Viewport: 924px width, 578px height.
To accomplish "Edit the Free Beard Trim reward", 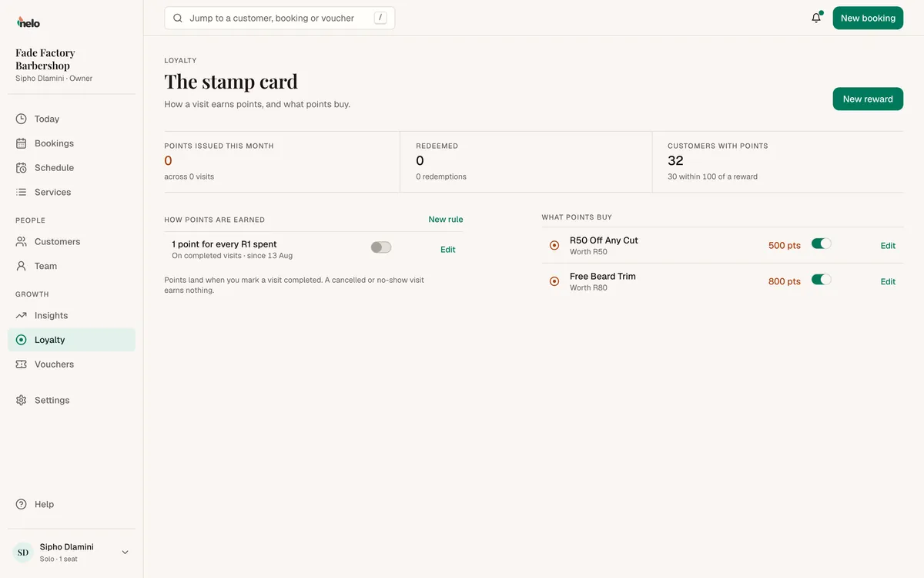I will (x=888, y=282).
